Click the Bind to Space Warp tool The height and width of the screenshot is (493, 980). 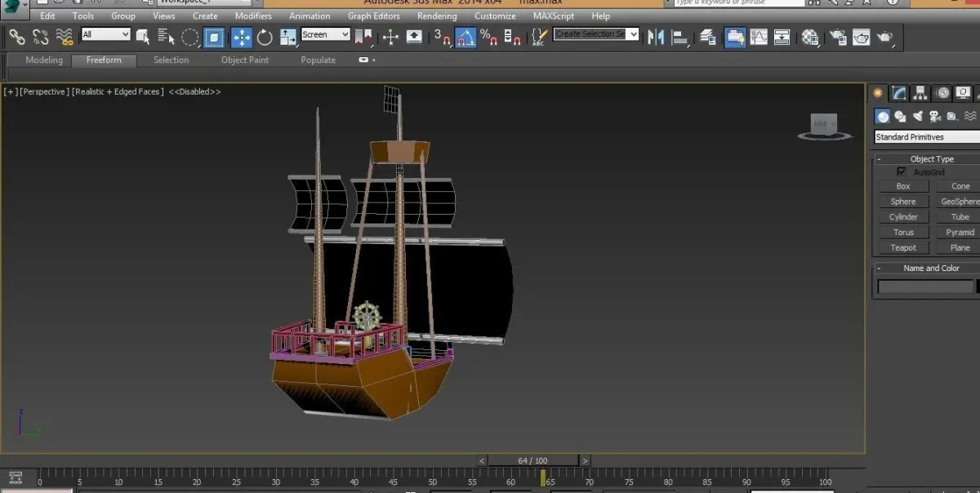pyautogui.click(x=65, y=37)
